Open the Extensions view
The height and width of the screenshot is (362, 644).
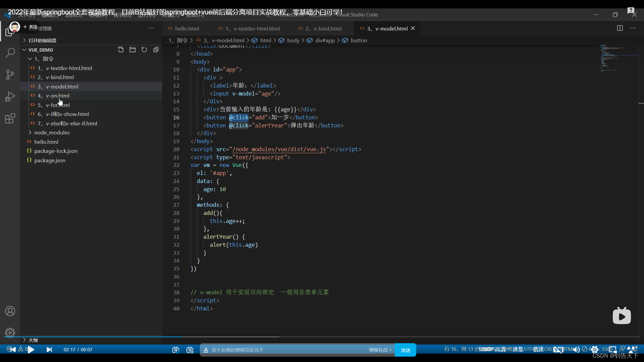click(x=10, y=118)
